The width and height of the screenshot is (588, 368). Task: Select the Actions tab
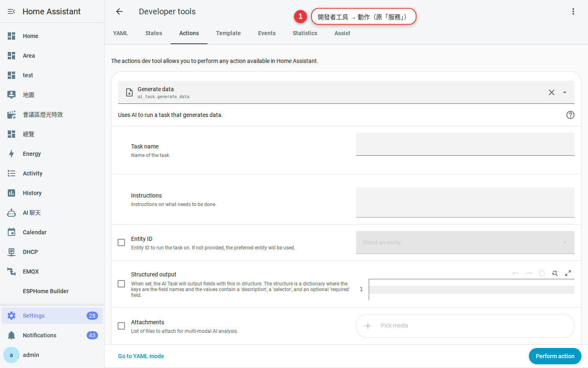click(x=189, y=33)
